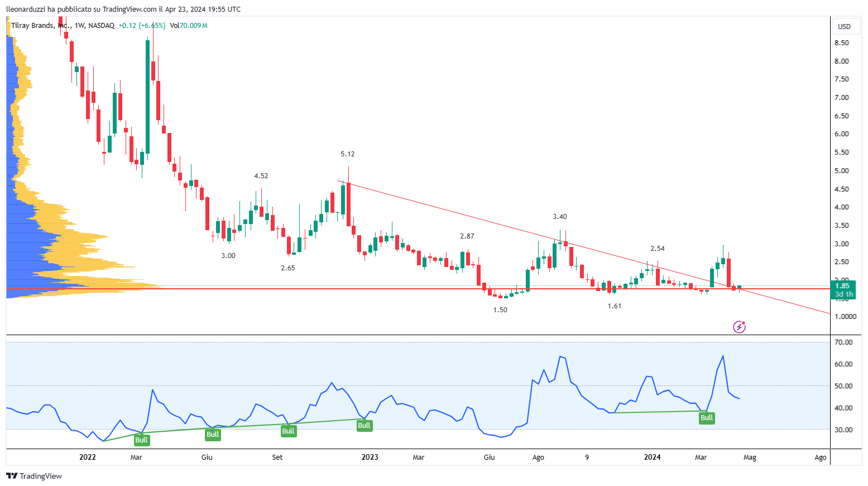Screen dimensions: 868x486
Task: Click 4.00 on the price axis
Action: tap(842, 207)
